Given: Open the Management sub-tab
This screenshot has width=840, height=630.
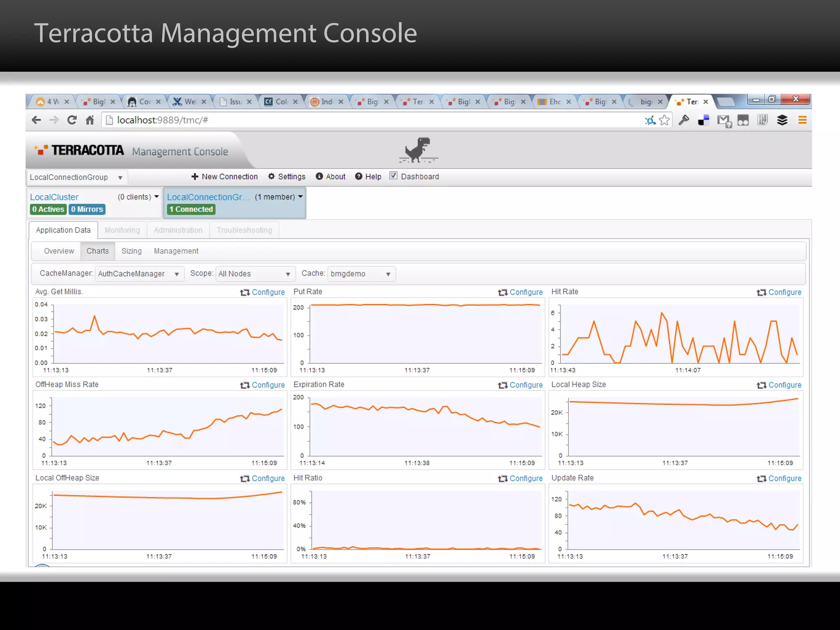Looking at the screenshot, I should (x=176, y=251).
